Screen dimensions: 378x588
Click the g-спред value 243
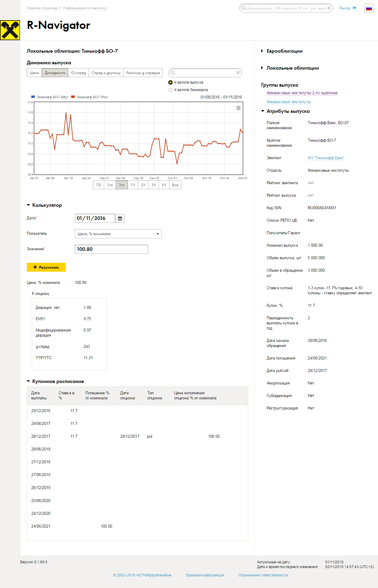tap(87, 346)
